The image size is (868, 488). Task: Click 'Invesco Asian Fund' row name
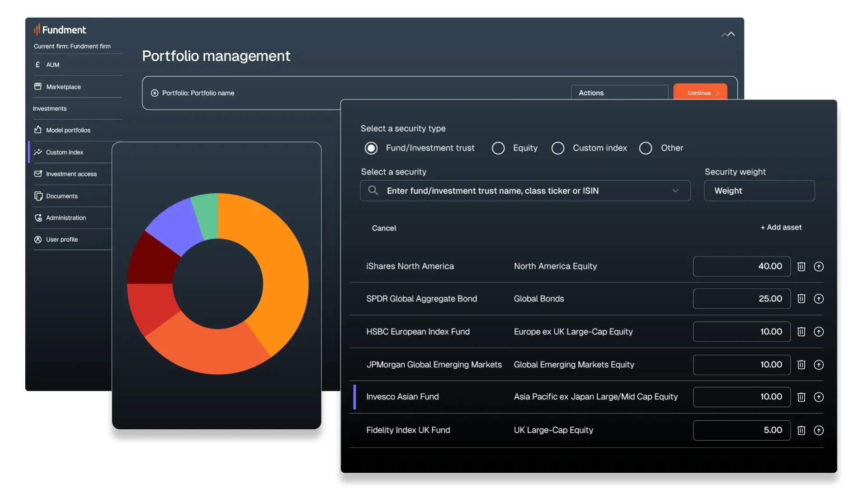402,397
